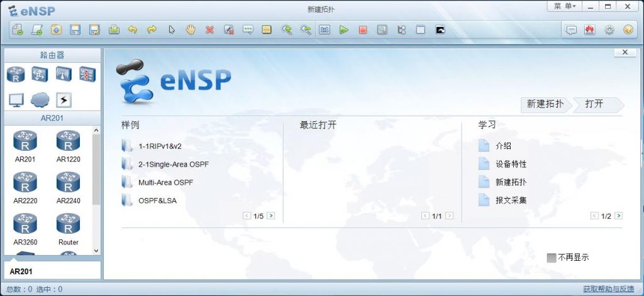Select the PC terminal category icon

click(x=16, y=100)
